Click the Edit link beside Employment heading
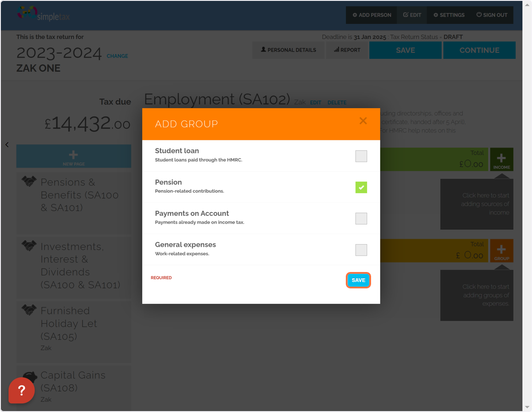This screenshot has width=532, height=412. 316,103
